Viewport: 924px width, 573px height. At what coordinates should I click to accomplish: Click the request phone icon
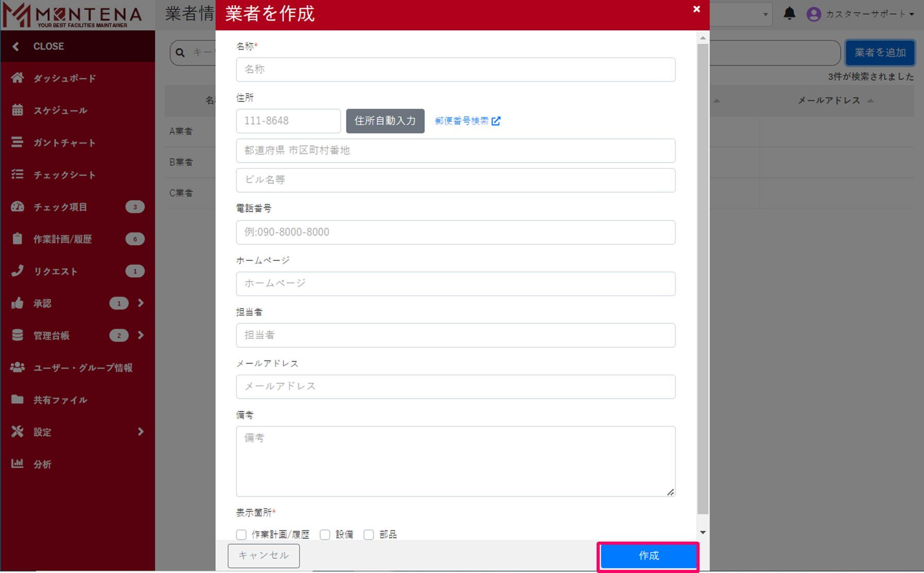tap(18, 271)
